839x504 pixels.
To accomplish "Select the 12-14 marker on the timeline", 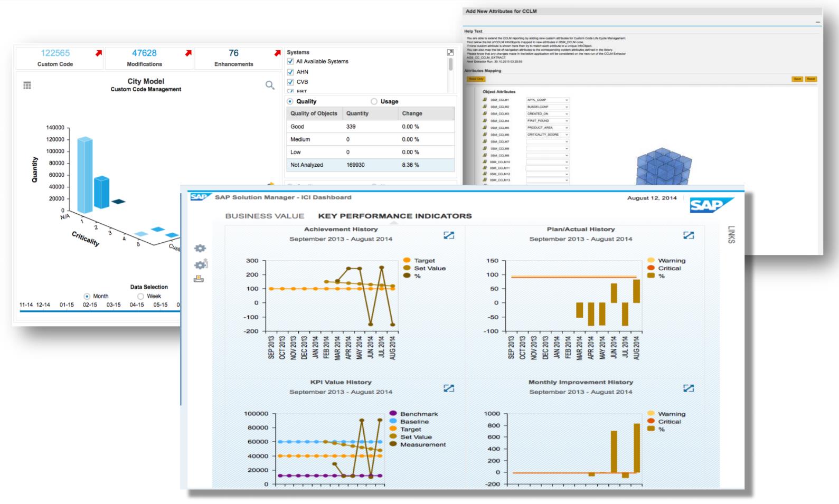I will point(43,305).
